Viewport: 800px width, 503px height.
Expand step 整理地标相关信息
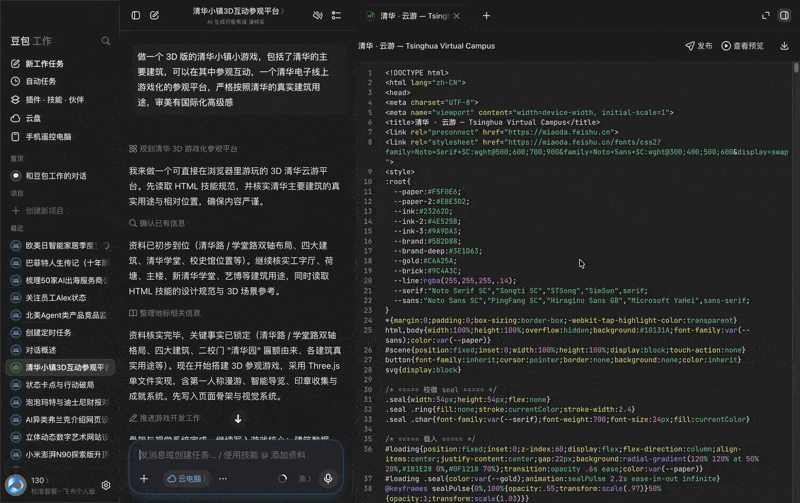(x=165, y=313)
